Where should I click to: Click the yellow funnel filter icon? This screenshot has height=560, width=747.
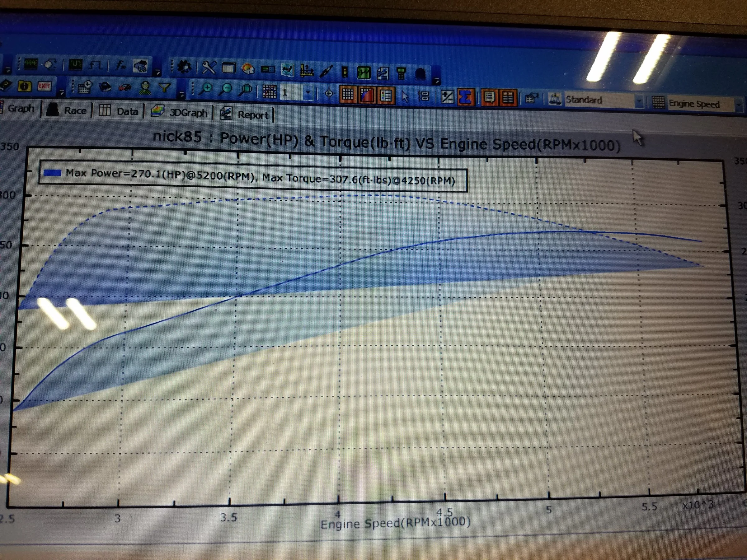click(x=165, y=88)
